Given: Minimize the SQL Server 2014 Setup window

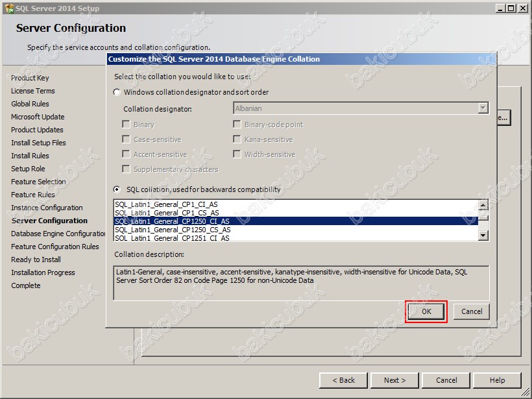Looking at the screenshot, I should click(500, 8).
